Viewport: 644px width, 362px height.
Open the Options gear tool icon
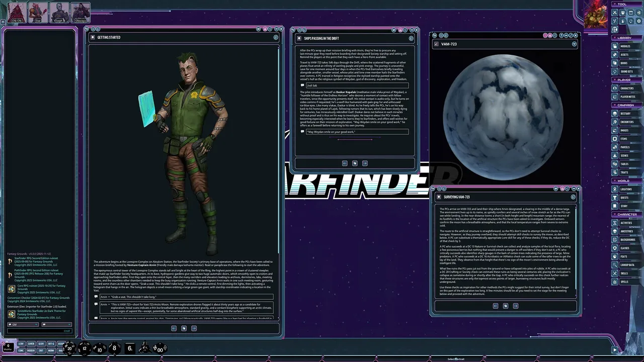[x=639, y=21]
